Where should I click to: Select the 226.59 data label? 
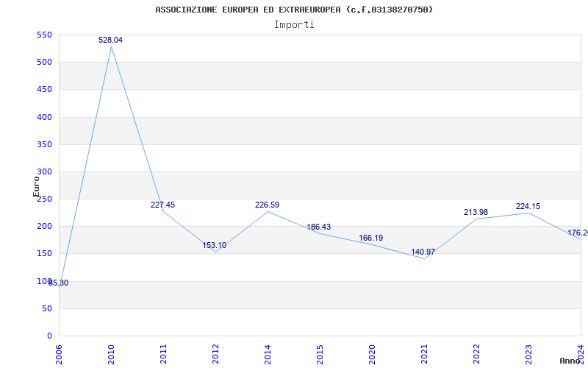point(267,205)
